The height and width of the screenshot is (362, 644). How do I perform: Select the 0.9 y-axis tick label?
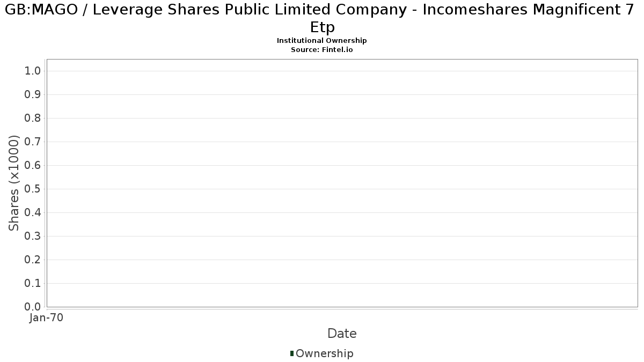pyautogui.click(x=33, y=95)
